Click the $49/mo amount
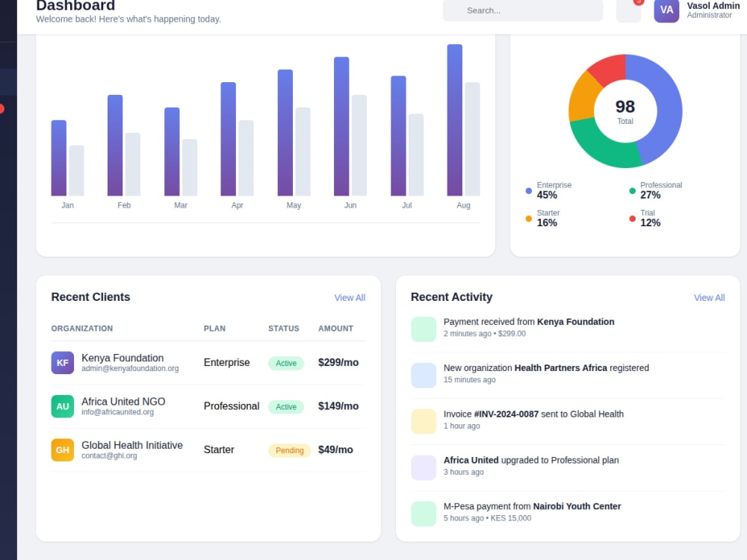The image size is (747, 560). pos(335,450)
